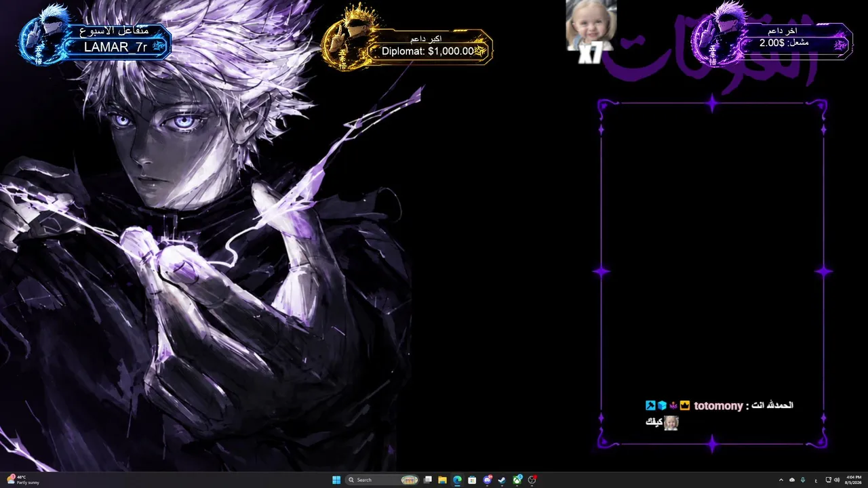868x488 pixels.
Task: Open the Xbox app from the taskbar
Action: pyautogui.click(x=517, y=480)
